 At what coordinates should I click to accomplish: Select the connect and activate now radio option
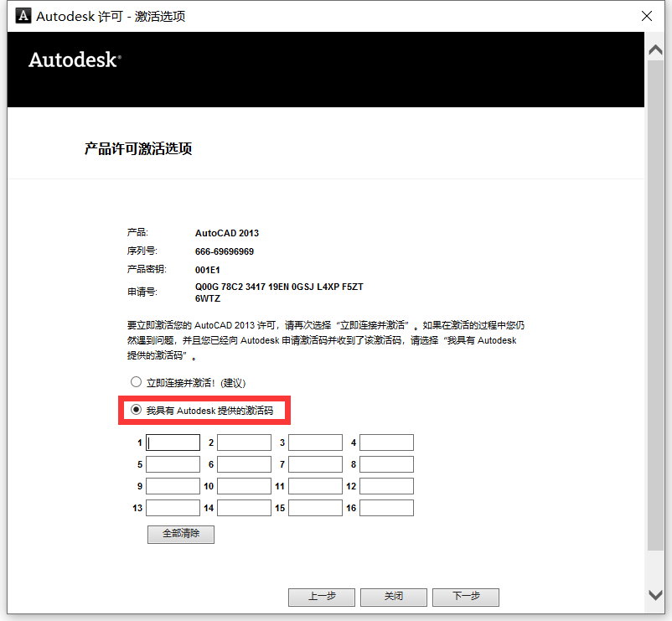136,382
